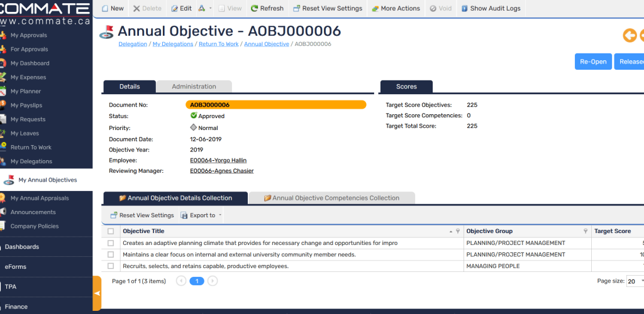
Task: Click the next page pager arrow
Action: 213,281
